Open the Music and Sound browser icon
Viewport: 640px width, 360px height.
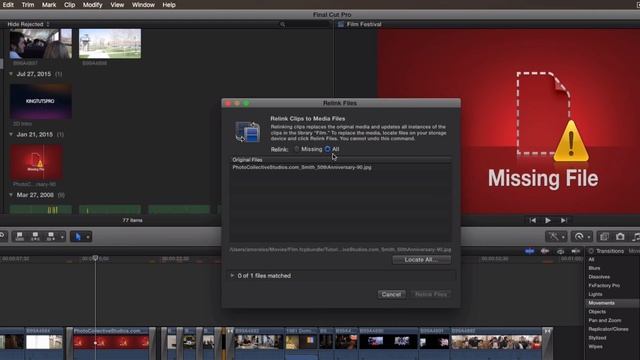pyautogui.click(x=636, y=236)
